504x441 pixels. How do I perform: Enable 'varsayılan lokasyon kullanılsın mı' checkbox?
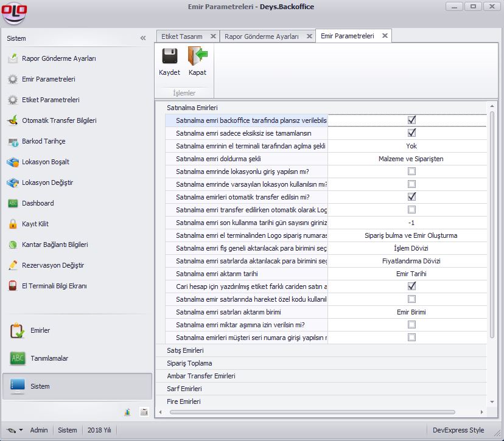click(x=411, y=184)
